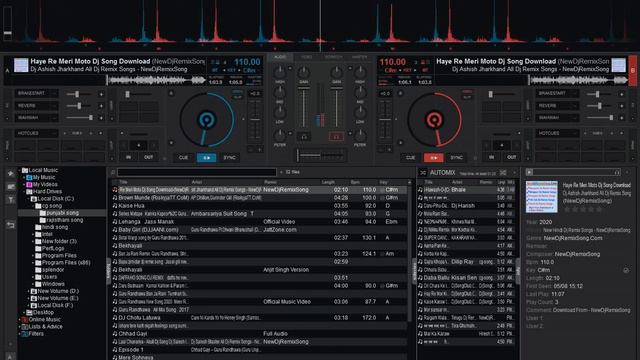Click the left deck LOW EQ knob

pyautogui.click(x=280, y=112)
